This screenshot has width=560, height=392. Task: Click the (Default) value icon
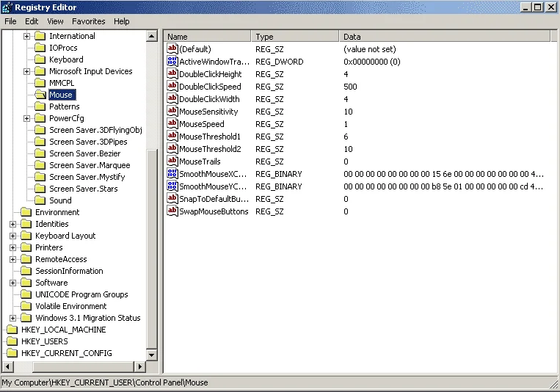pyautogui.click(x=172, y=48)
